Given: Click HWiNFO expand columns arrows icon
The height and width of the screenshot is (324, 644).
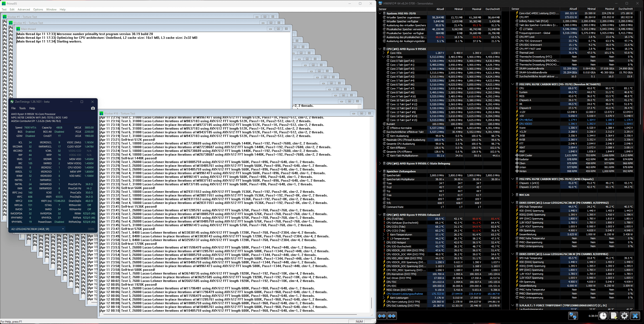Looking at the screenshot, I should point(382,316).
